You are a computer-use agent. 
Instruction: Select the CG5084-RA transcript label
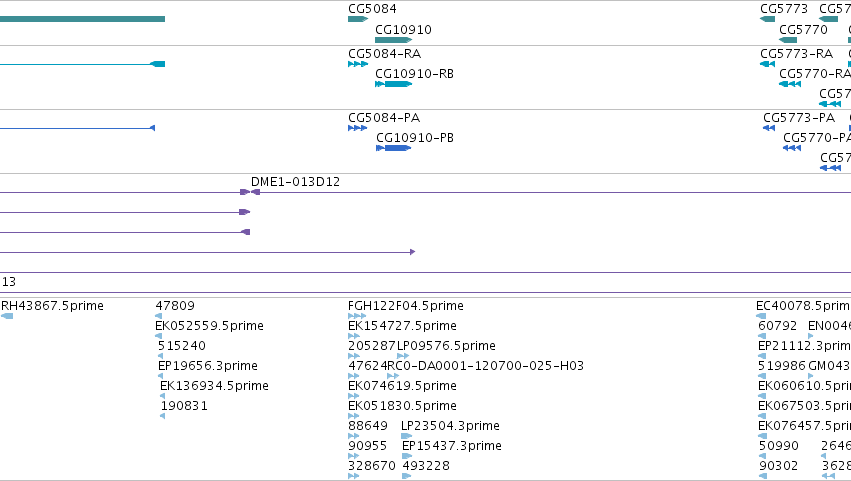384,53
